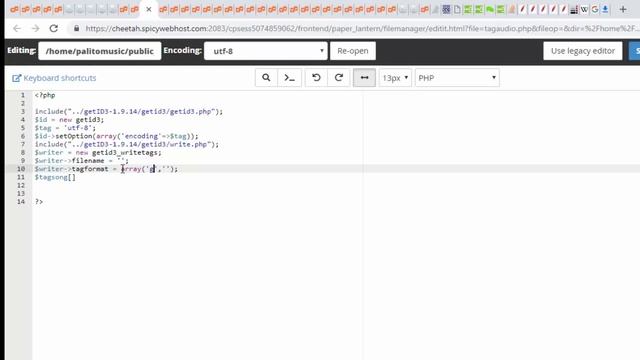Switch to the green chat-bubble tab

(x=490, y=9)
